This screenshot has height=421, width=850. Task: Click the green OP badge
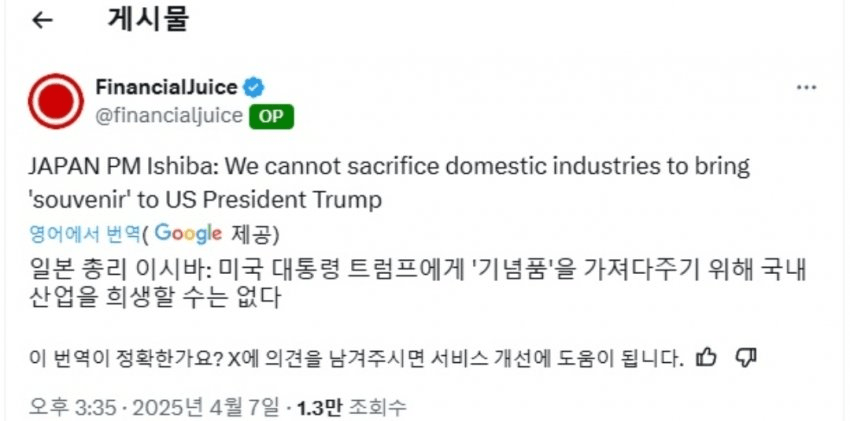(270, 116)
